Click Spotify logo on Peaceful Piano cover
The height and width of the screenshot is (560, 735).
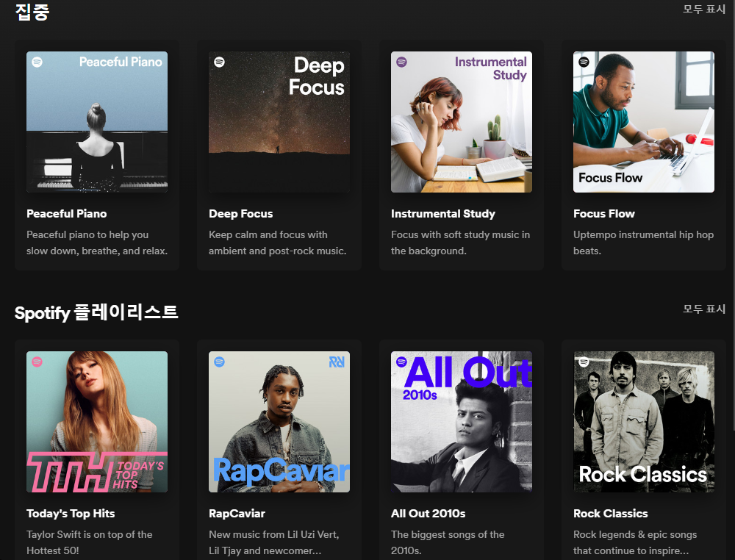pyautogui.click(x=37, y=62)
